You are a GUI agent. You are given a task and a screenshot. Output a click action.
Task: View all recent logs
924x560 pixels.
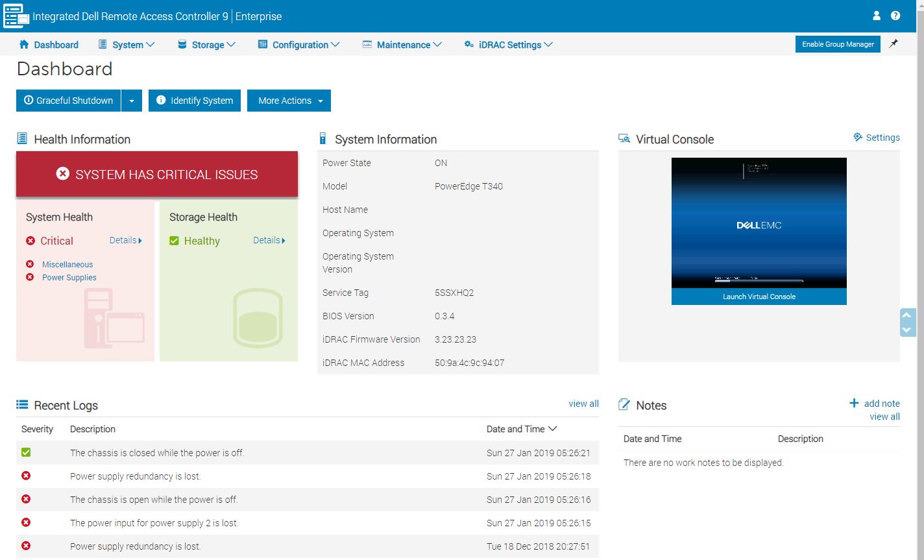583,404
